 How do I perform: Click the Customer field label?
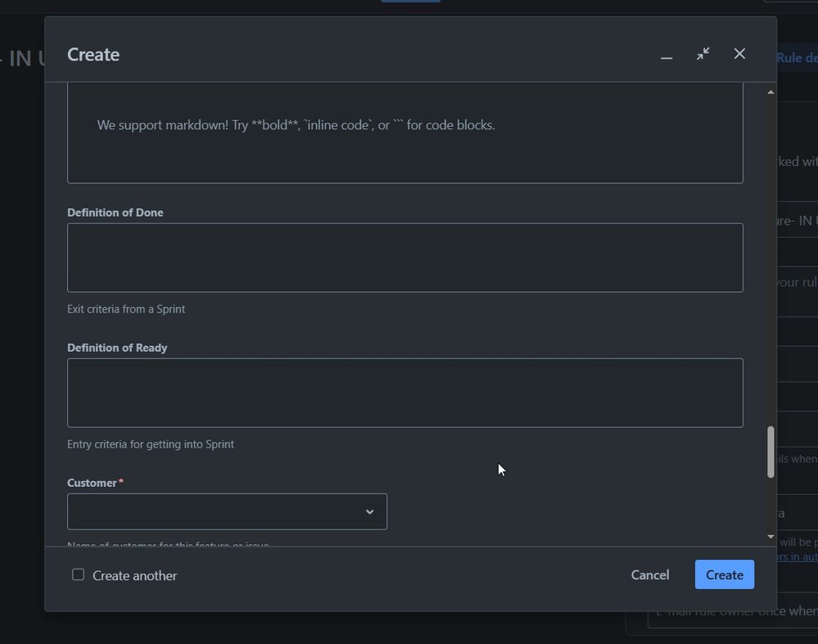click(x=92, y=483)
